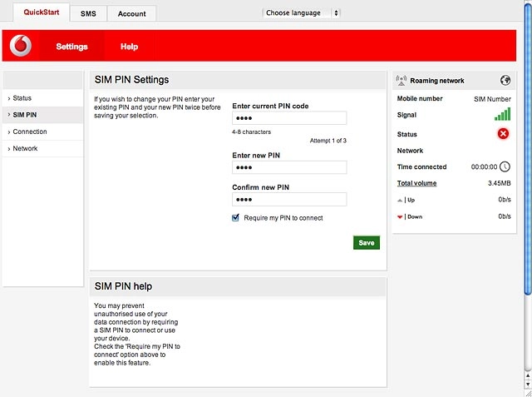Click the Down speed 0b/s value
Image resolution: width=532 pixels, height=397 pixels.
[x=505, y=216]
